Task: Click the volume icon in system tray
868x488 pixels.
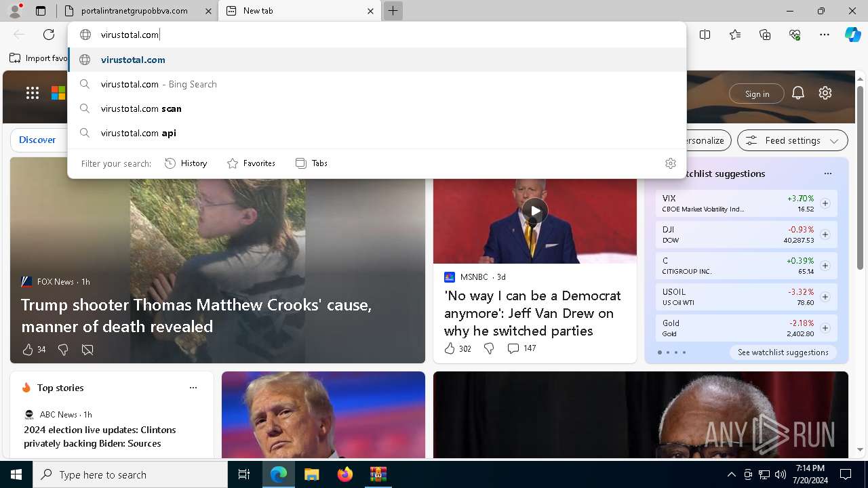Action: [781, 474]
